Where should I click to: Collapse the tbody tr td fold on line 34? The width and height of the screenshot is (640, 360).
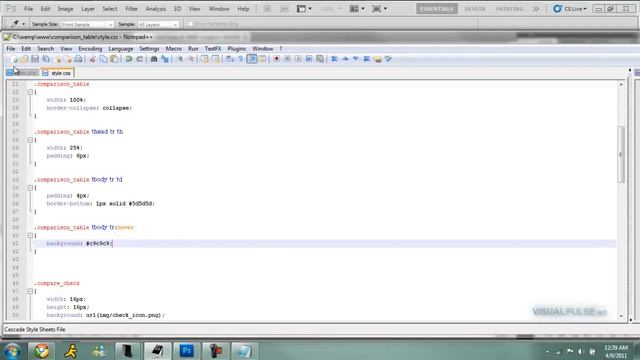[30, 188]
